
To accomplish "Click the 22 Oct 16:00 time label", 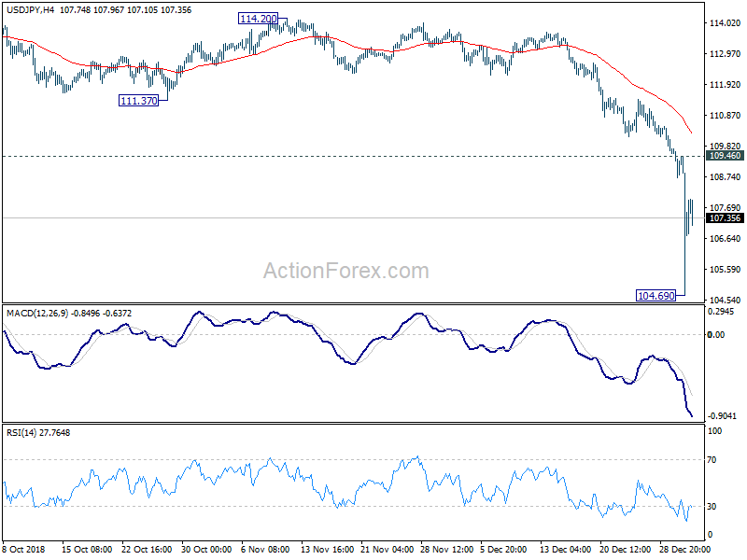I will coord(147,549).
